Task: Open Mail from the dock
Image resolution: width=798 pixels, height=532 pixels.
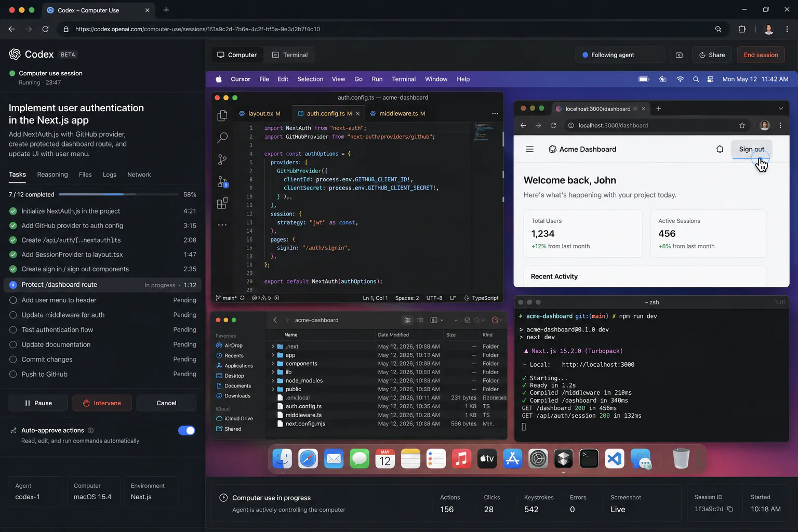Action: tap(334, 459)
